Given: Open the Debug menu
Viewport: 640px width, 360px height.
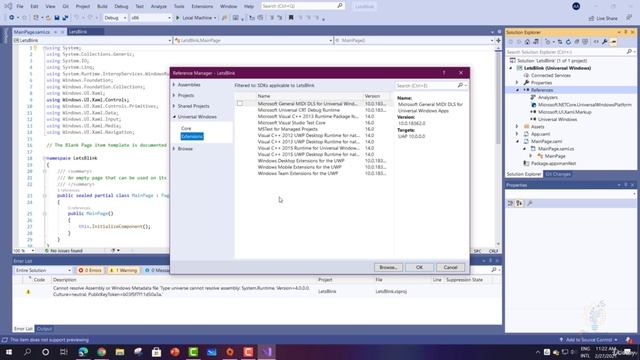Looking at the screenshot, I should 121,7.
